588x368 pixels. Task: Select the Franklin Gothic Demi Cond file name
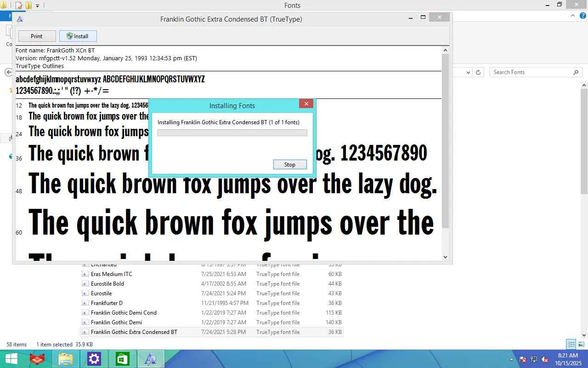(x=124, y=313)
